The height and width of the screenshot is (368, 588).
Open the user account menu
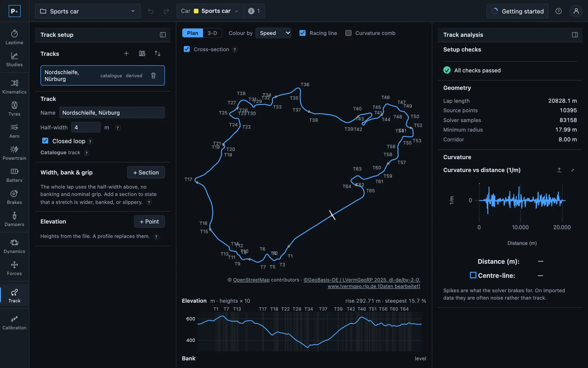tap(576, 11)
